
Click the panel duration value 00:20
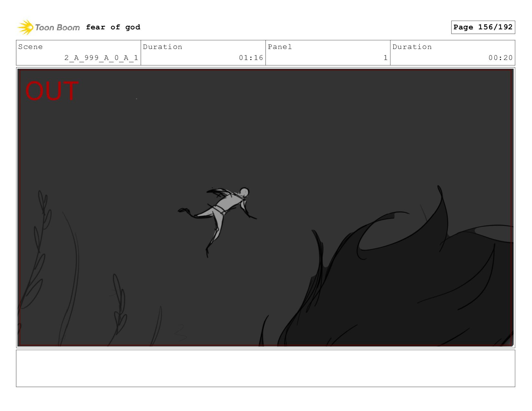pos(500,58)
